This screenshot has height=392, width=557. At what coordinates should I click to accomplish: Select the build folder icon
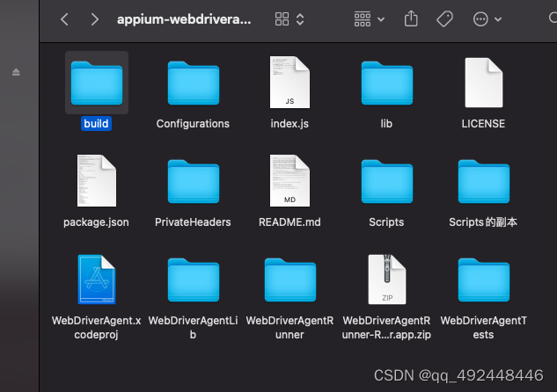coord(97,83)
